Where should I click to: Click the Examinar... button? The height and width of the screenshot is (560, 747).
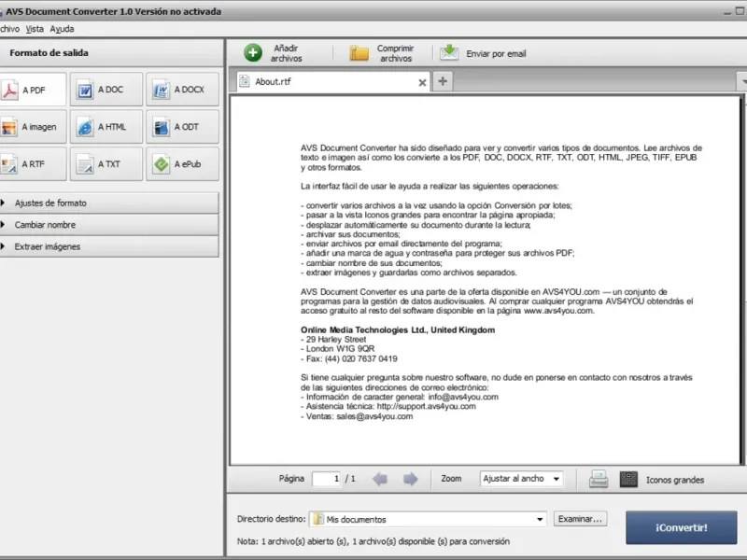click(x=580, y=519)
